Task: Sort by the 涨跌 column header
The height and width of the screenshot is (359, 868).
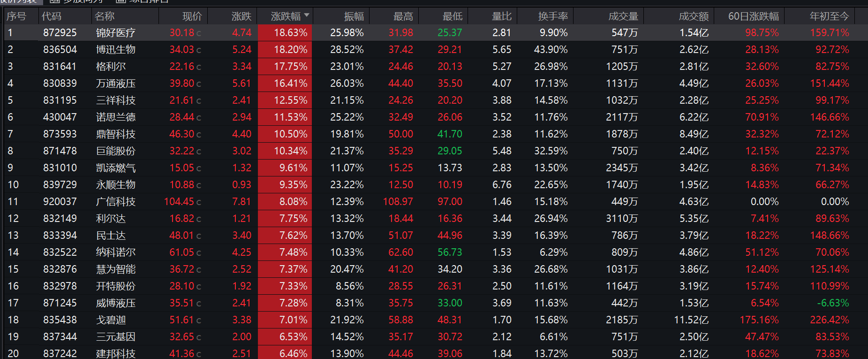Action: 242,16
